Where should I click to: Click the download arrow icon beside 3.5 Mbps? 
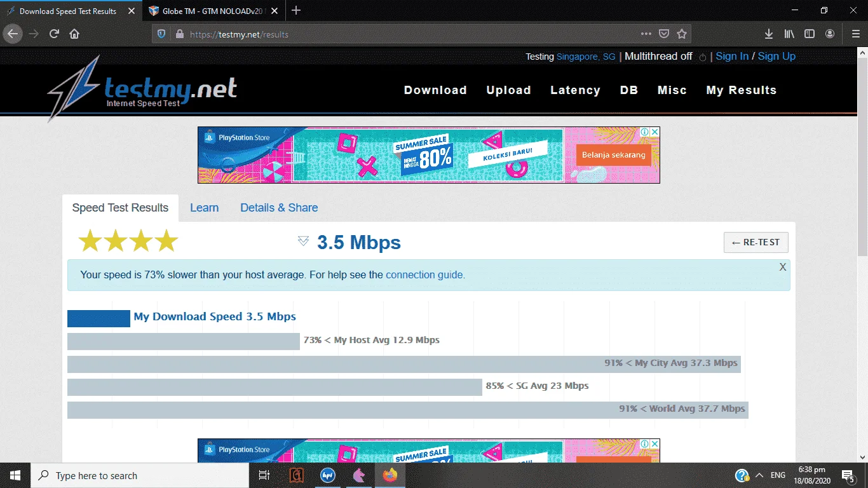[x=303, y=241]
